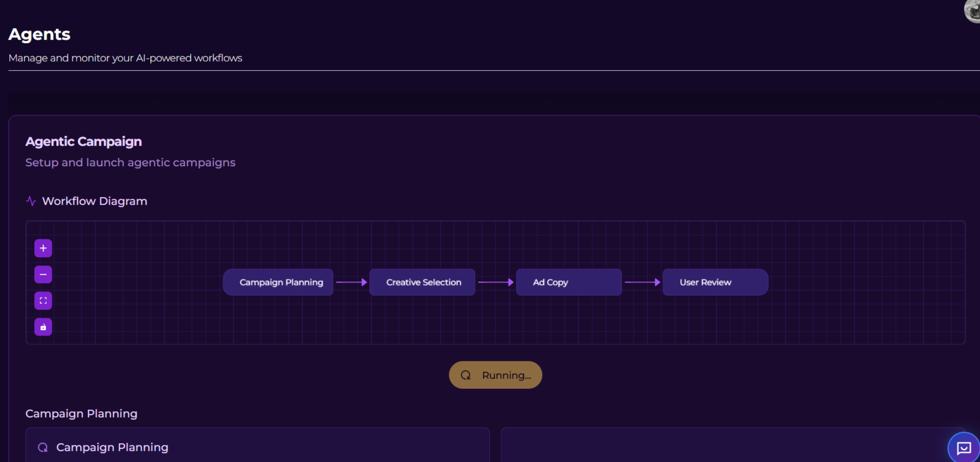
Task: Open the chat widget icon
Action: point(963,448)
